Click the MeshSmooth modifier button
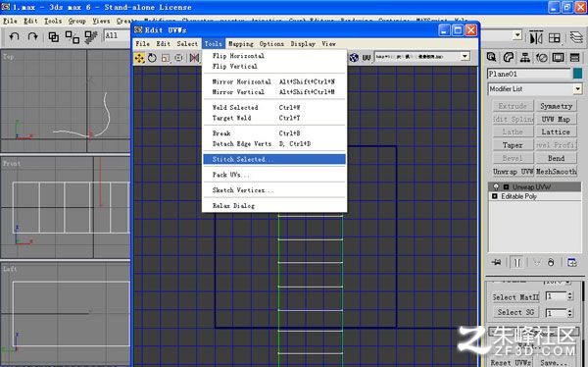Screen dimensions: 588x367 click(x=556, y=172)
